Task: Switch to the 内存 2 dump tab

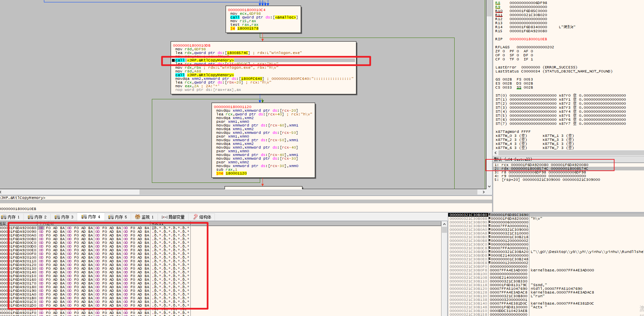Action: point(37,217)
